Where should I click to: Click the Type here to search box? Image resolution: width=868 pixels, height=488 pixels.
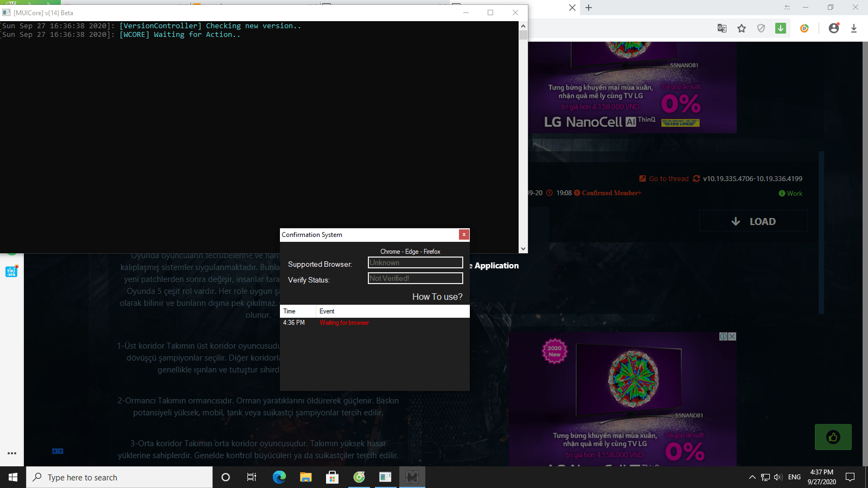pyautogui.click(x=119, y=477)
